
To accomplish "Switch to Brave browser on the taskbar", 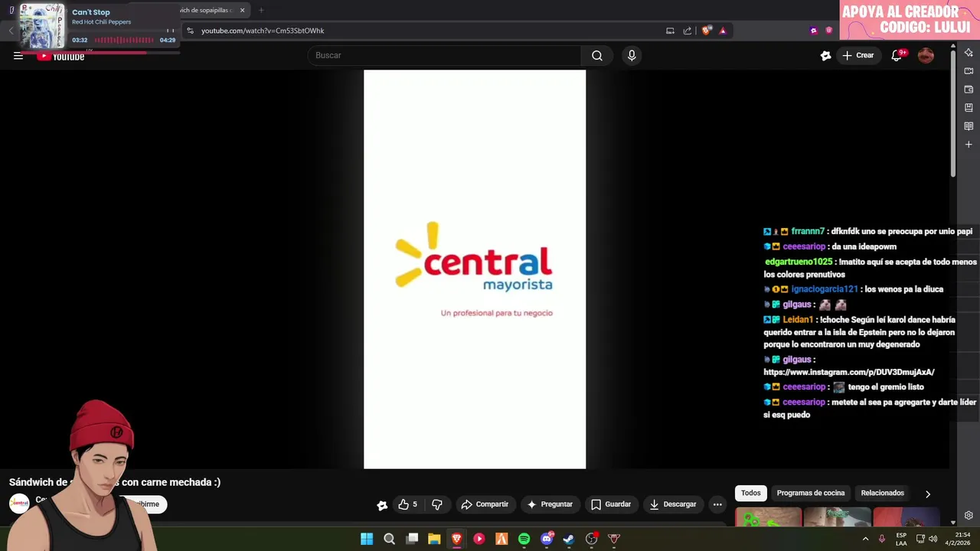I will 456,539.
